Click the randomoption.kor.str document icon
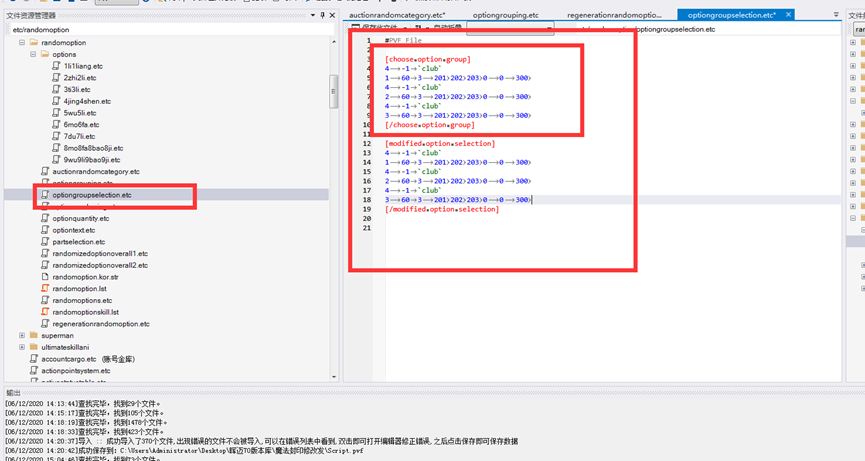The image size is (865, 461). (45, 277)
